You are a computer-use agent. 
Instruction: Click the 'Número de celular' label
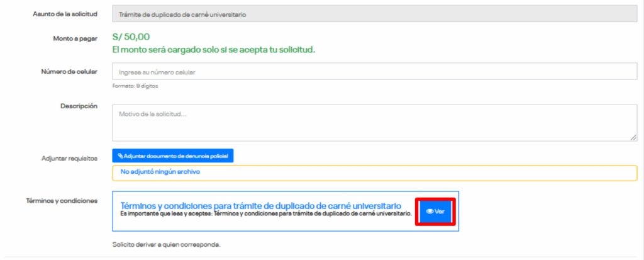69,72
